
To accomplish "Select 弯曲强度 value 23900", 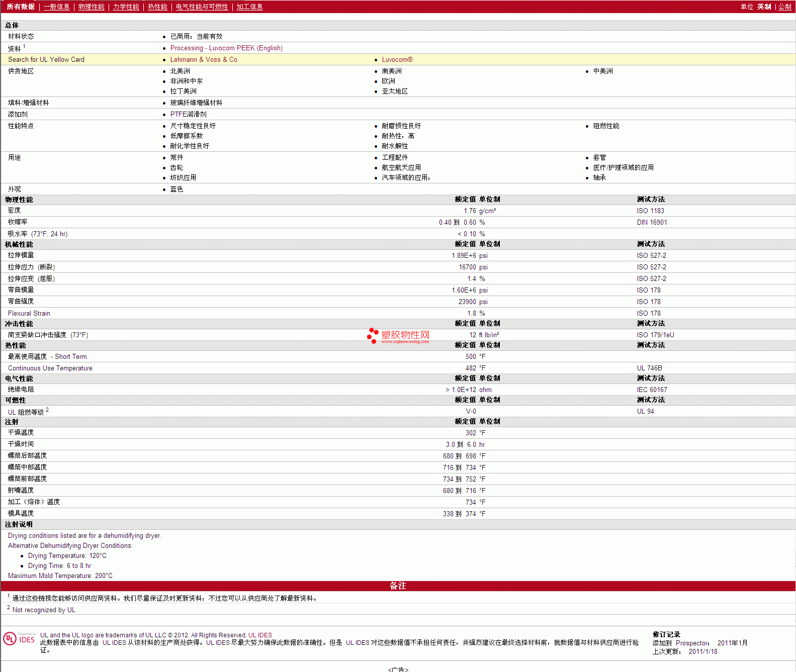I will 467,302.
